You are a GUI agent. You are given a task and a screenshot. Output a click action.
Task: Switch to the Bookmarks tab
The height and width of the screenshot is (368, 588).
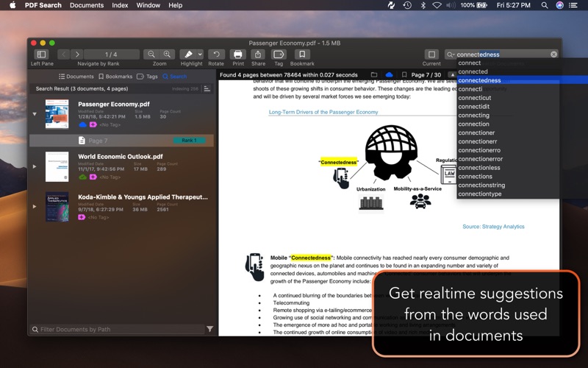[x=115, y=77]
